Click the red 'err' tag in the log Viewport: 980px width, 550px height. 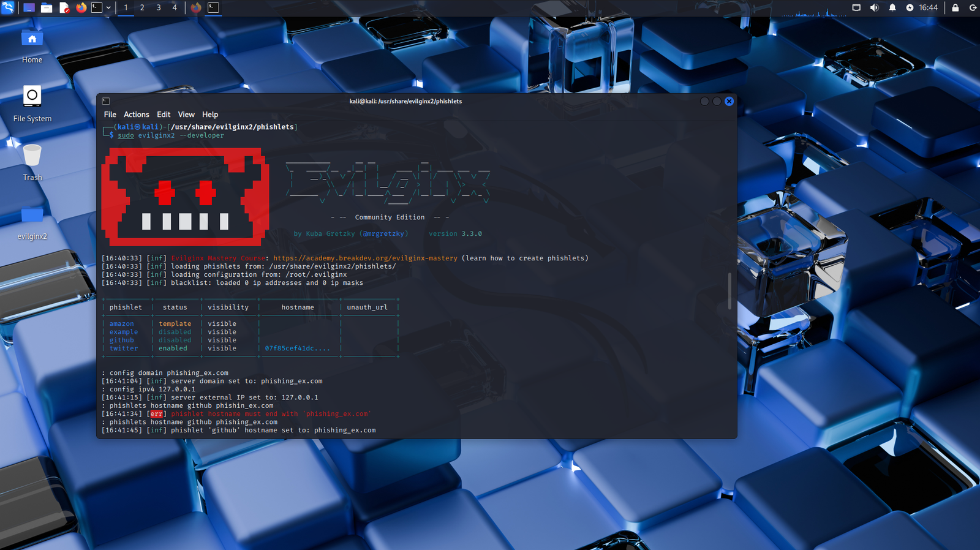coord(156,414)
